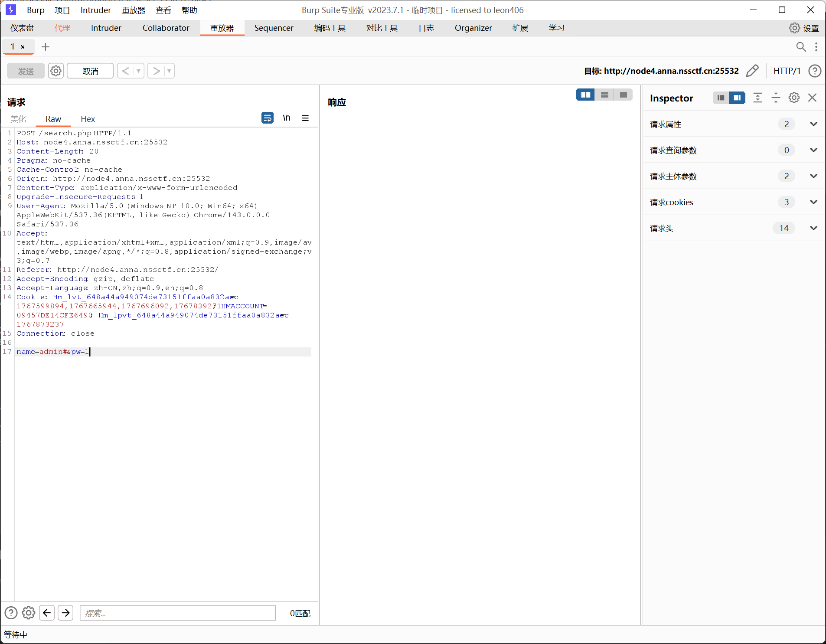The height and width of the screenshot is (644, 826).
Task: Add a new Repeater tab
Action: pyautogui.click(x=46, y=47)
